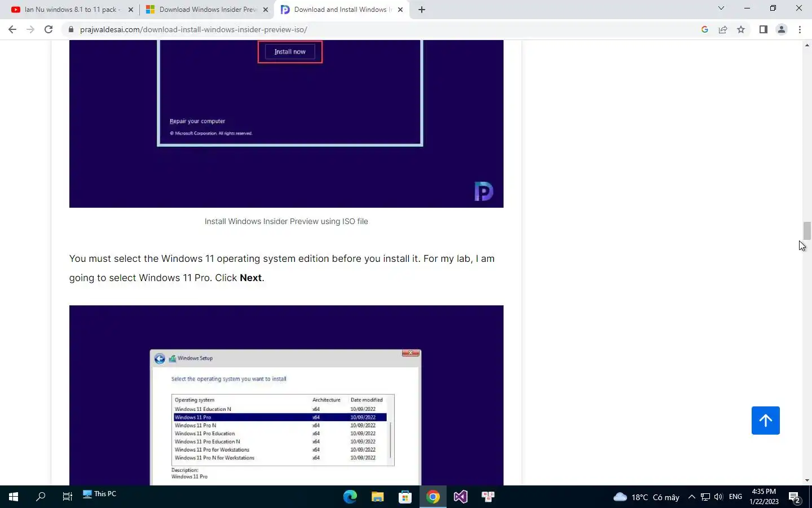This screenshot has height=508, width=812.
Task: Share this page icon
Action: [723, 29]
